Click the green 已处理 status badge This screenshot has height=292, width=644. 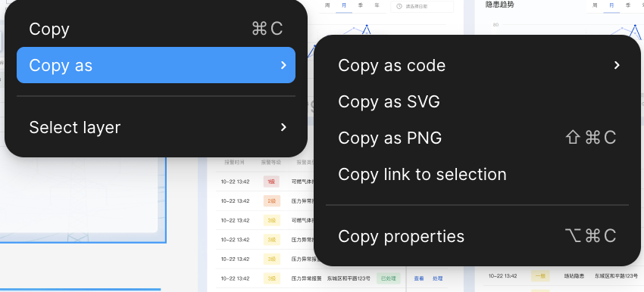point(388,278)
